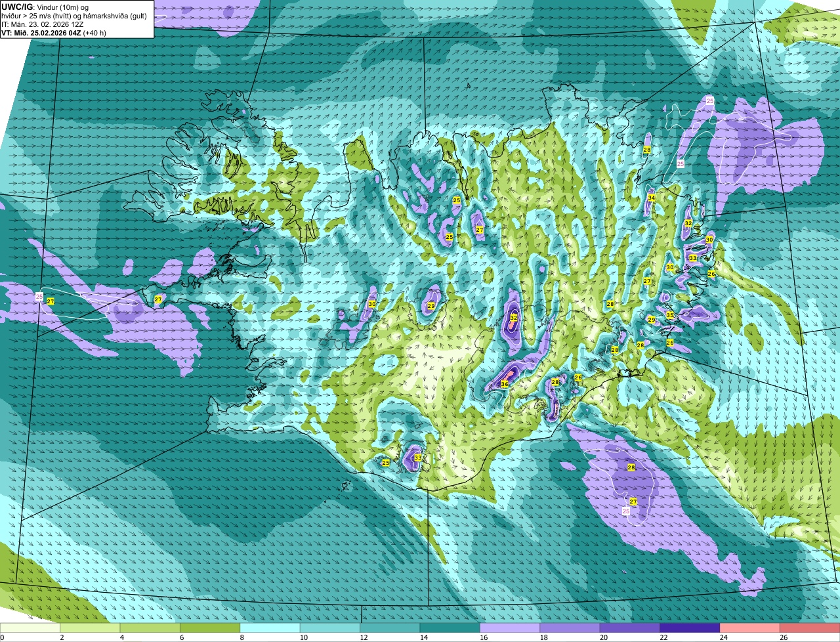Image resolution: width=840 pixels, height=642 pixels.
Task: Pick the 8–10 m/s pale cyan legend swatch
Action: click(x=270, y=628)
